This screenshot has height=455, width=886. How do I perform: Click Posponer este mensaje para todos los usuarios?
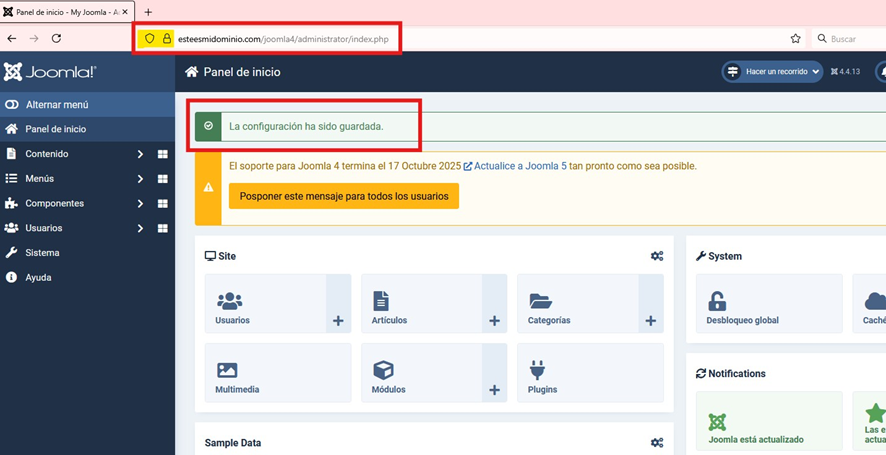(x=344, y=196)
